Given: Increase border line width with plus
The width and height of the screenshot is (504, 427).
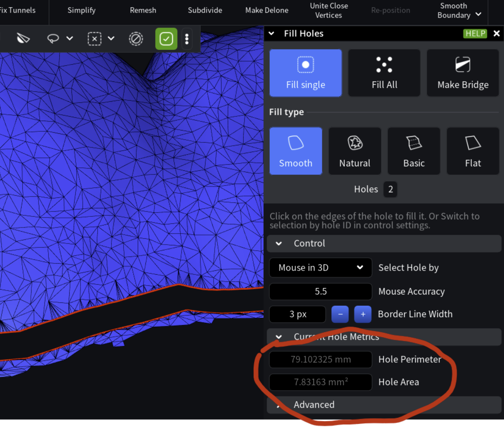Looking at the screenshot, I should point(363,314).
